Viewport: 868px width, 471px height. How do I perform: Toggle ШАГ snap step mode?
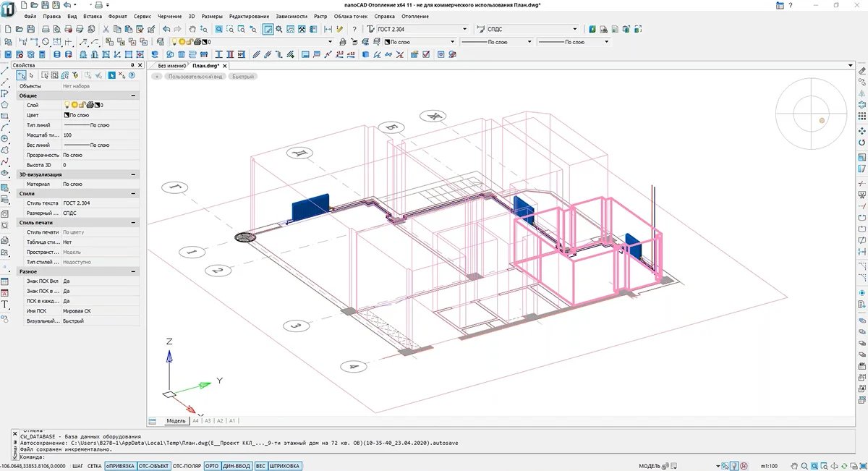77,466
